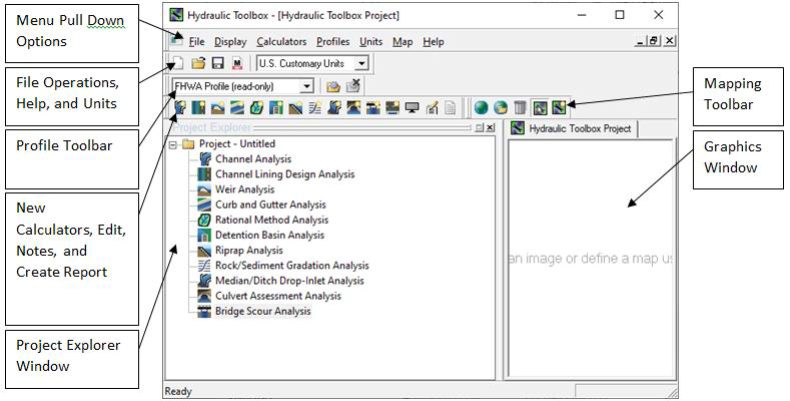Close the Project Explorer panel
Image resolution: width=790 pixels, height=401 pixels.
click(490, 128)
